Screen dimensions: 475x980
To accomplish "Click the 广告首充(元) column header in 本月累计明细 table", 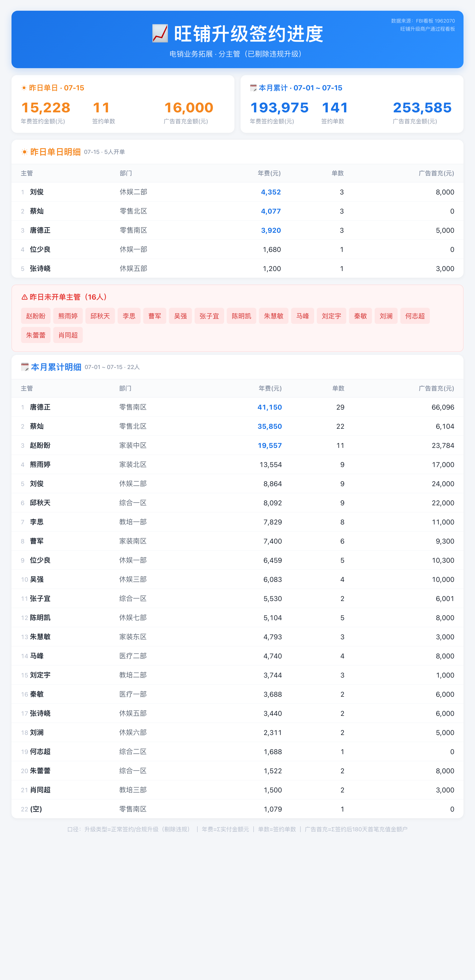I will pyautogui.click(x=436, y=388).
